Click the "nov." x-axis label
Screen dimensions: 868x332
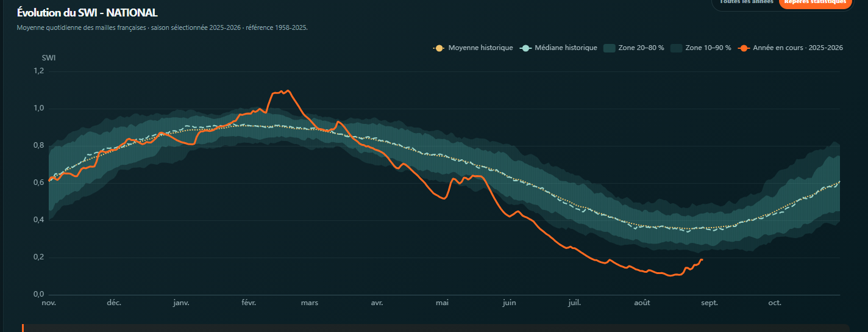coord(48,303)
